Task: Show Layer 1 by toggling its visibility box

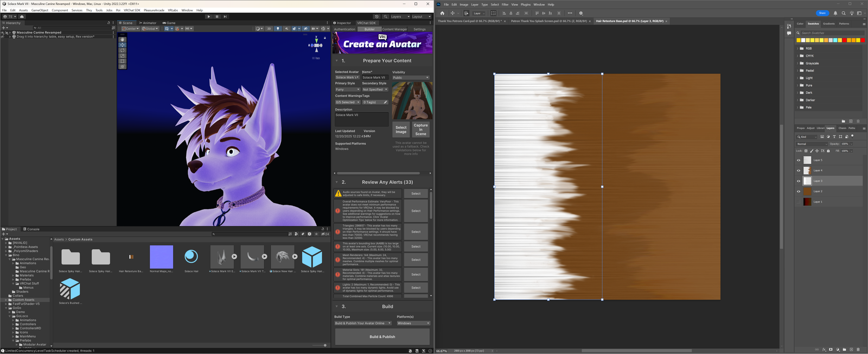Action: [799, 202]
